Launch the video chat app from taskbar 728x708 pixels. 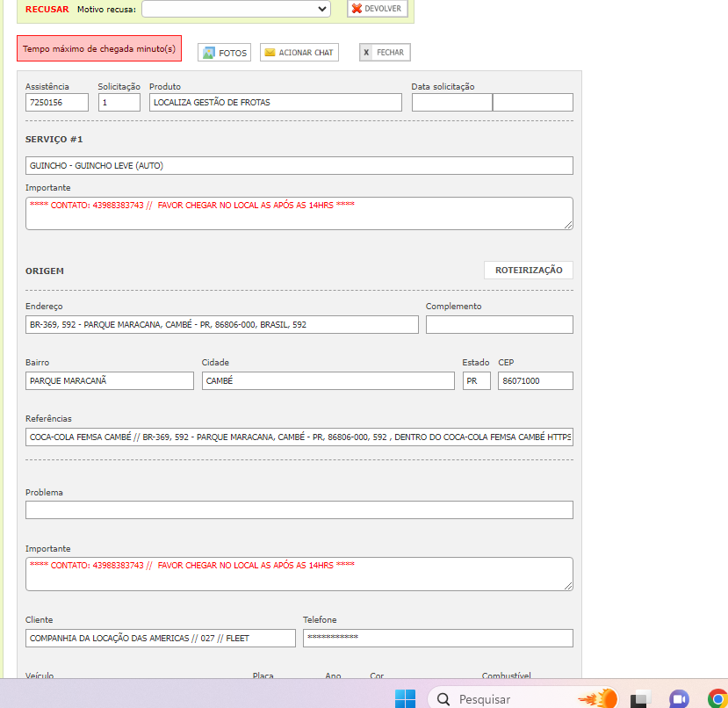tap(679, 699)
